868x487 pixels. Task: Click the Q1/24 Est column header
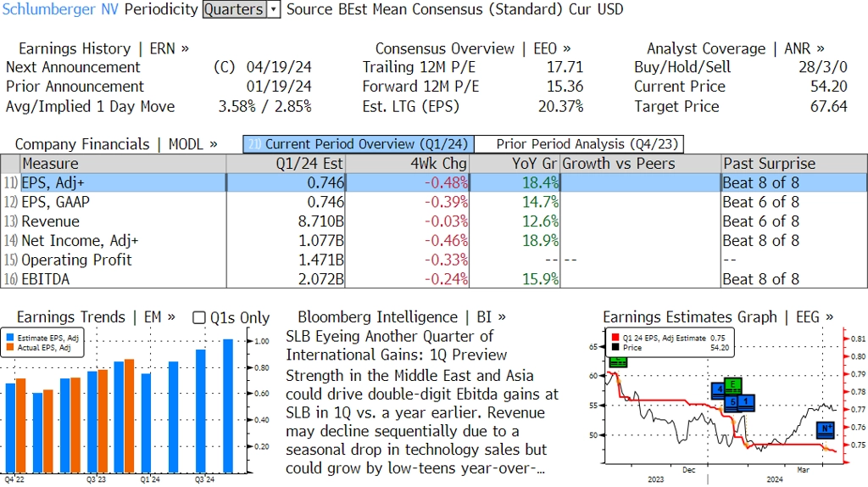[x=286, y=164]
